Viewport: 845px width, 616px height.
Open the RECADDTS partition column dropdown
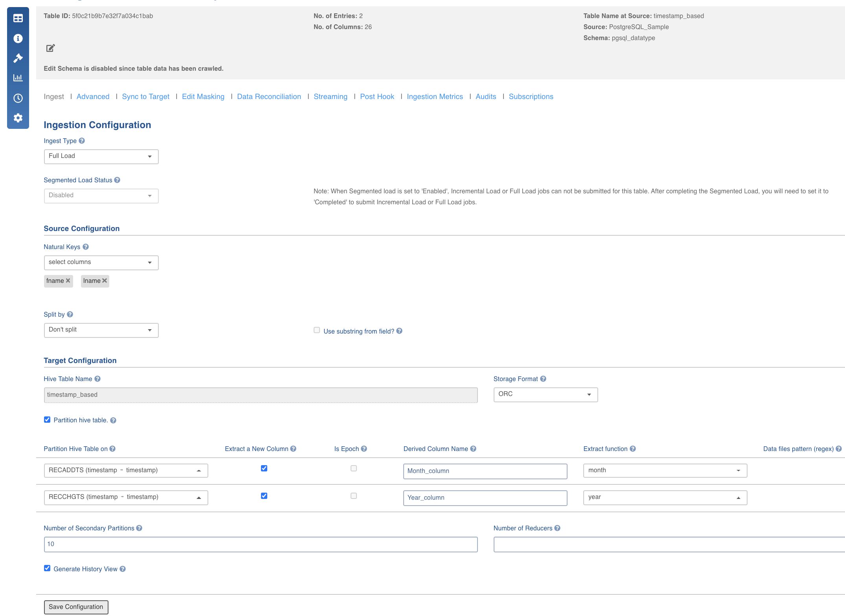[x=126, y=471]
